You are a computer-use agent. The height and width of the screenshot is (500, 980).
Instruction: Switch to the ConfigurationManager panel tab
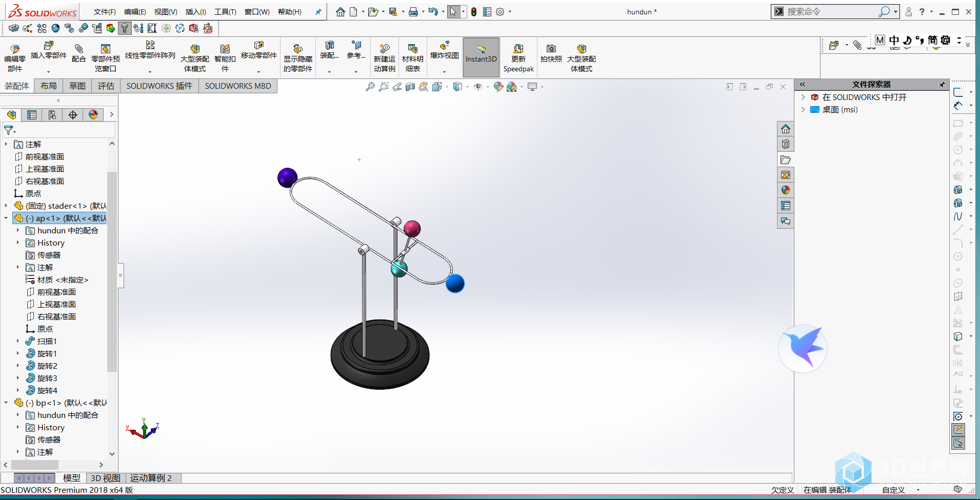tap(52, 115)
